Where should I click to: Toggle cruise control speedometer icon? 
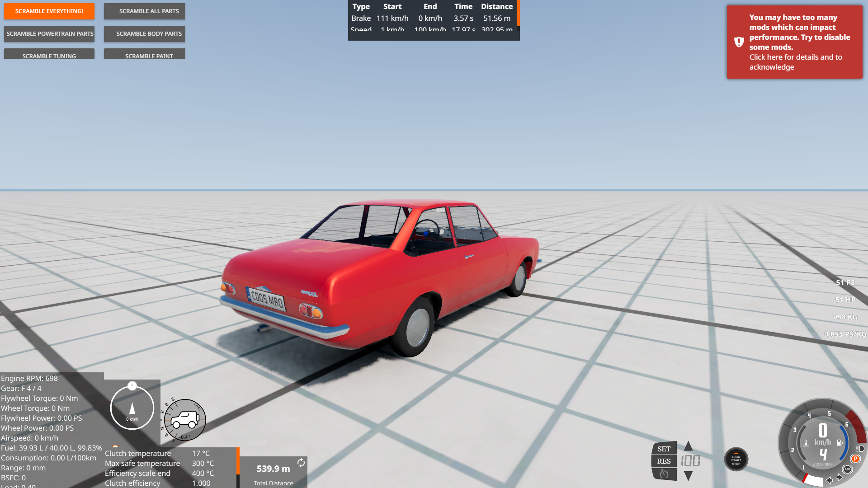[x=664, y=474]
